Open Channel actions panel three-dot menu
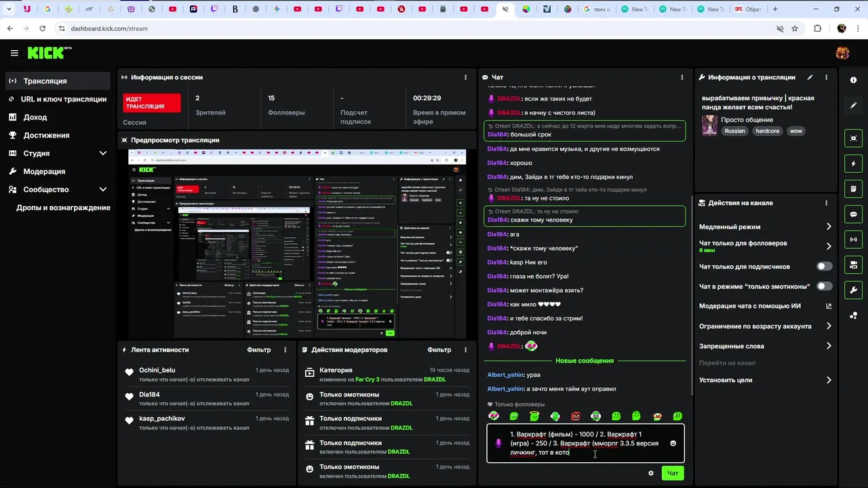This screenshot has width=868, height=488. click(826, 203)
